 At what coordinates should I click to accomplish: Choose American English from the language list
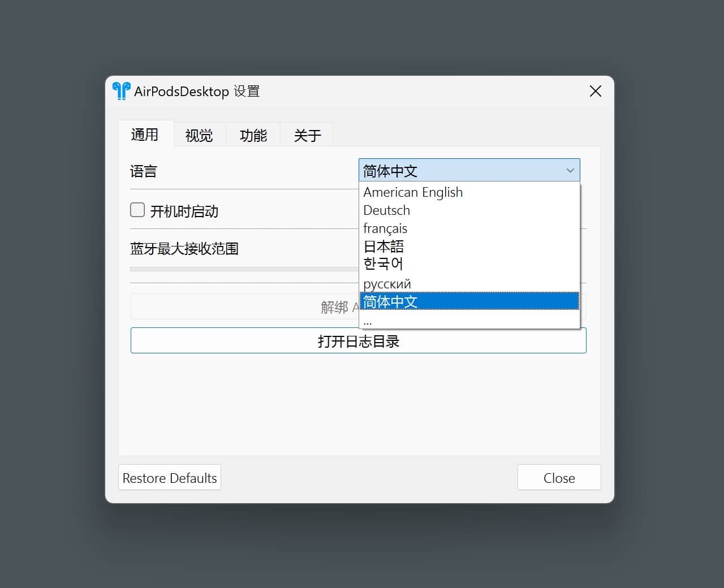(x=469, y=192)
